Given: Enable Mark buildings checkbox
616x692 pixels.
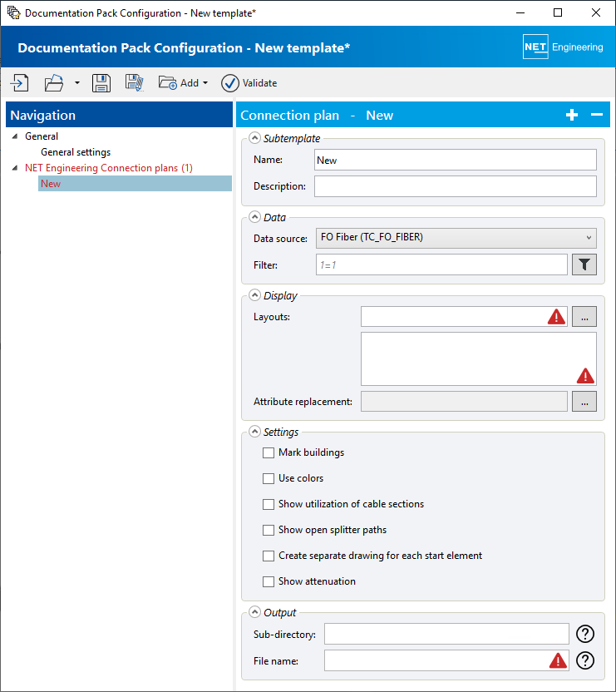Looking at the screenshot, I should coord(269,452).
